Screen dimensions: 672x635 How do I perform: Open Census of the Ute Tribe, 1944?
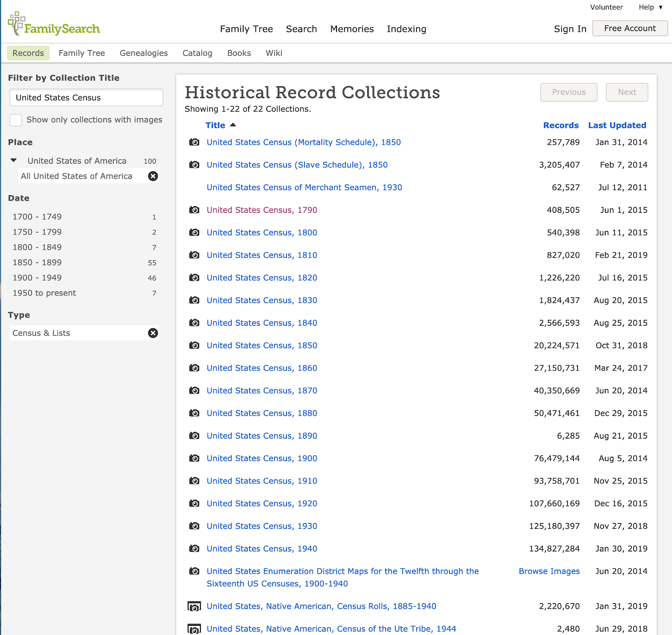pos(331,629)
